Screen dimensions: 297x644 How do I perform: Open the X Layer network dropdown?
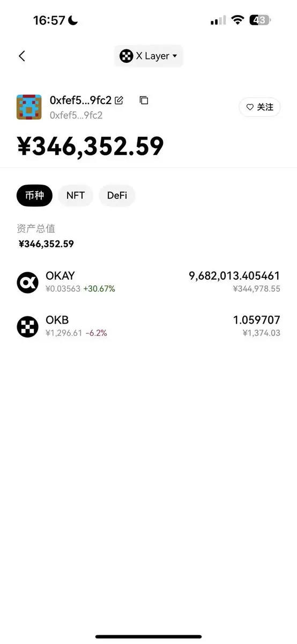coord(148,56)
